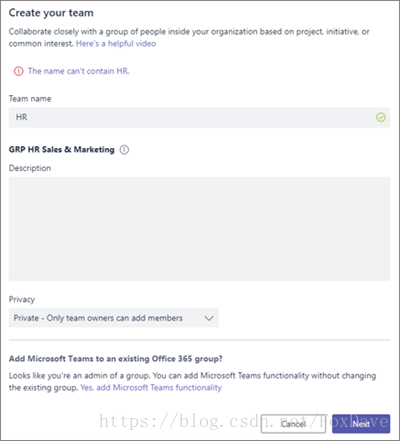Click the "Collaborate closely" intro paragraph
The height and width of the screenshot is (441, 400).
189,38
